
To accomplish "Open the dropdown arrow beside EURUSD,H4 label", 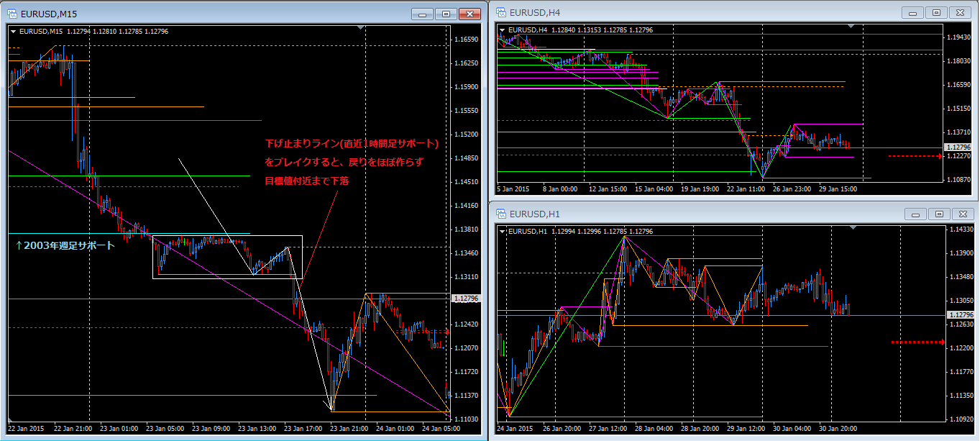I will point(502,29).
